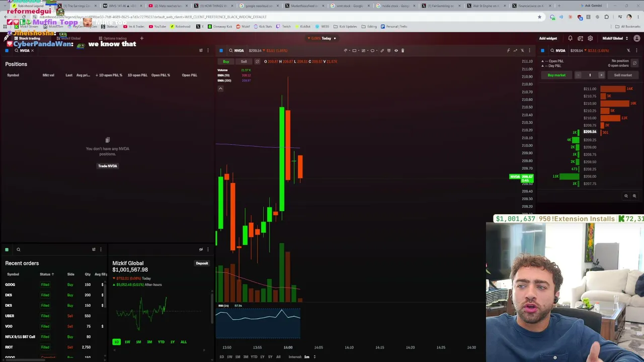The height and width of the screenshot is (362, 644).
Task: Zoom in the order ladder price levels
Action: coord(634,196)
